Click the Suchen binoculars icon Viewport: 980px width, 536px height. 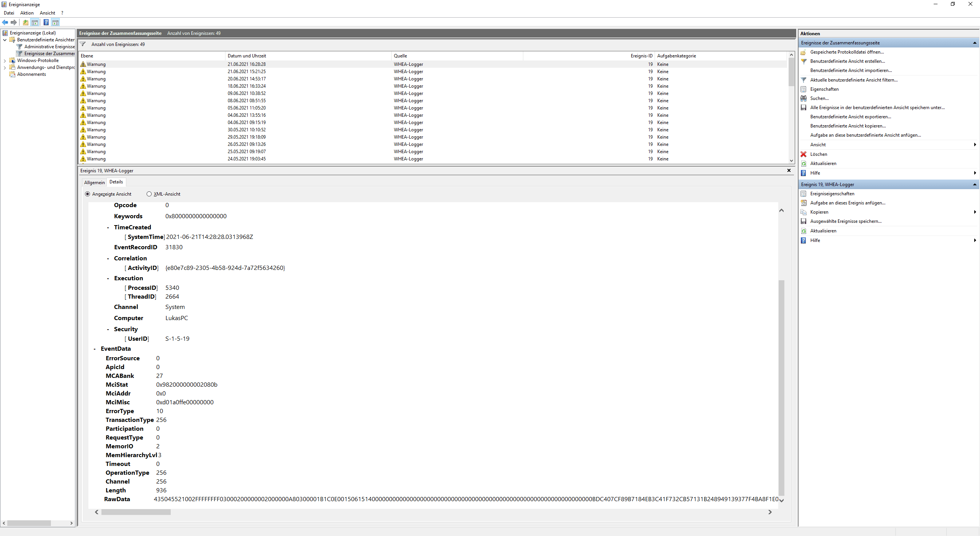(x=804, y=98)
